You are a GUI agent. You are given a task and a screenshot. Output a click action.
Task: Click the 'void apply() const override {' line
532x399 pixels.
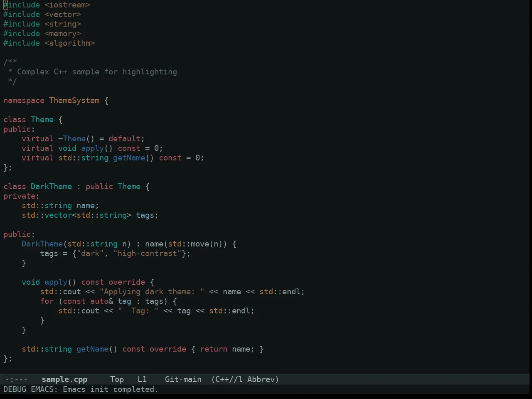tap(88, 282)
